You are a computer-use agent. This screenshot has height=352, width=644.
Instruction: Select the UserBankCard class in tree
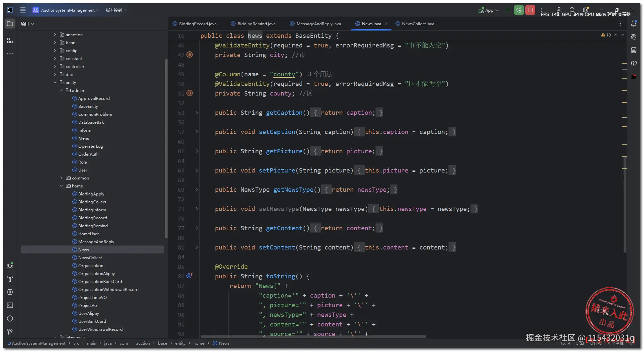click(x=92, y=321)
